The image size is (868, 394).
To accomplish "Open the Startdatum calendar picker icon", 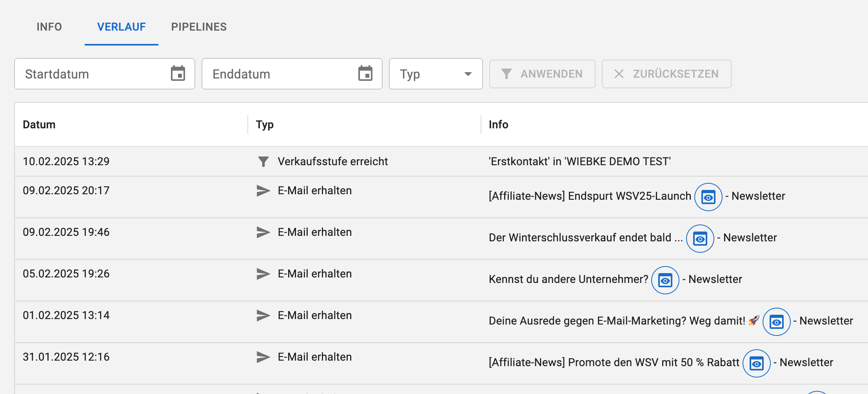I will point(178,73).
